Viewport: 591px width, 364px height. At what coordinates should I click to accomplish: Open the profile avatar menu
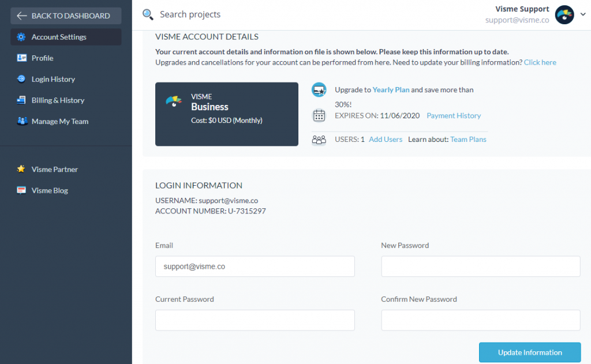point(564,14)
